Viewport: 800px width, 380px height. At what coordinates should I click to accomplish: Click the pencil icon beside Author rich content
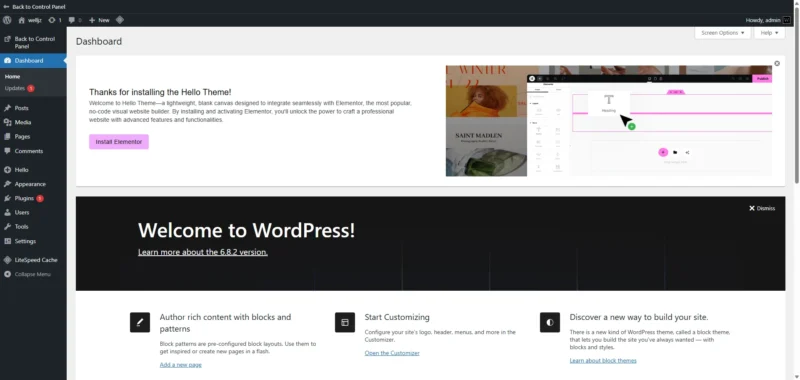(x=140, y=322)
